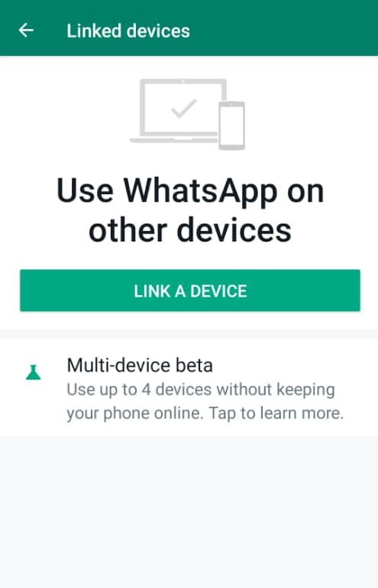
Task: Tap the checkmark inside the laptop screen
Action: (x=183, y=108)
